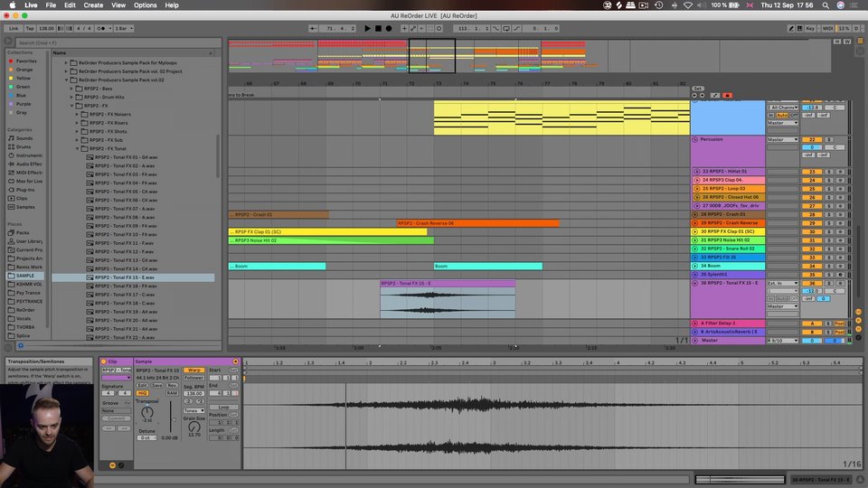Show In/Out section toggle beside mixer
Screen dimensions: 868x488
[x=859, y=312]
